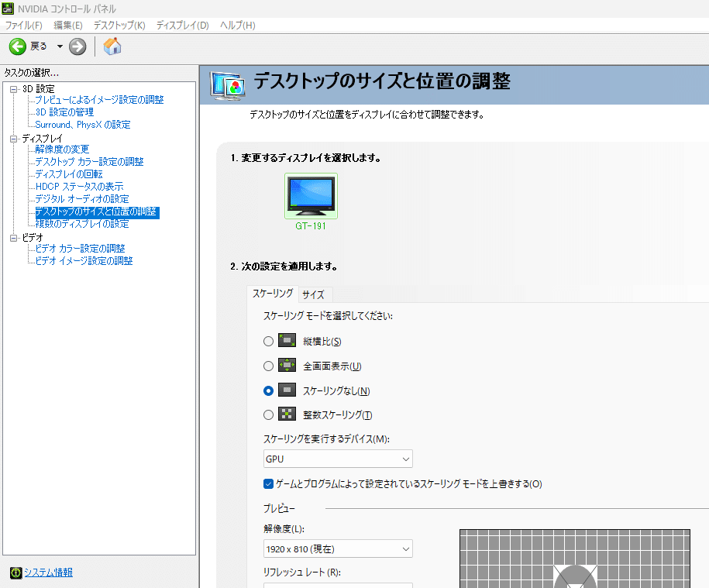The height and width of the screenshot is (588, 709).
Task: Open the デスクトップ(K) menu
Action: pyautogui.click(x=119, y=26)
